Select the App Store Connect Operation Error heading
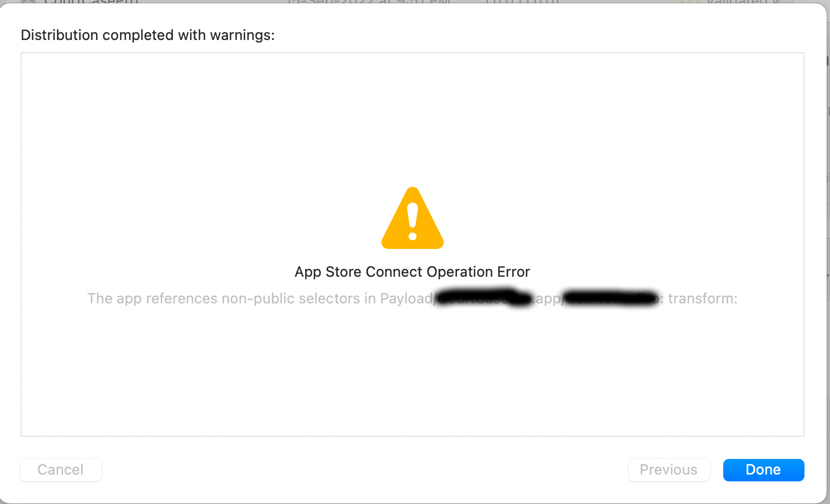Image resolution: width=830 pixels, height=504 pixels. (x=412, y=272)
